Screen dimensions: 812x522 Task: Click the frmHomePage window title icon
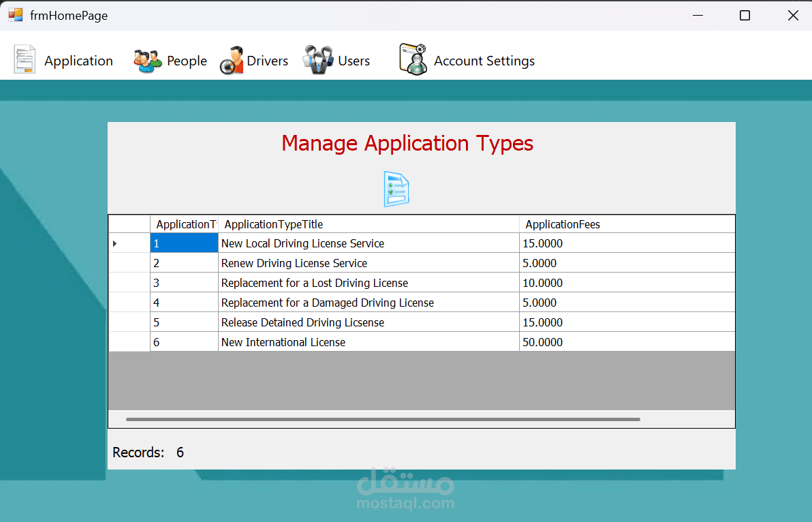tap(15, 15)
